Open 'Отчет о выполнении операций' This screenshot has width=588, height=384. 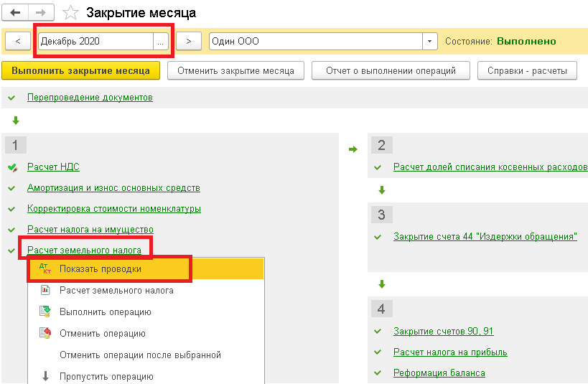(x=391, y=70)
